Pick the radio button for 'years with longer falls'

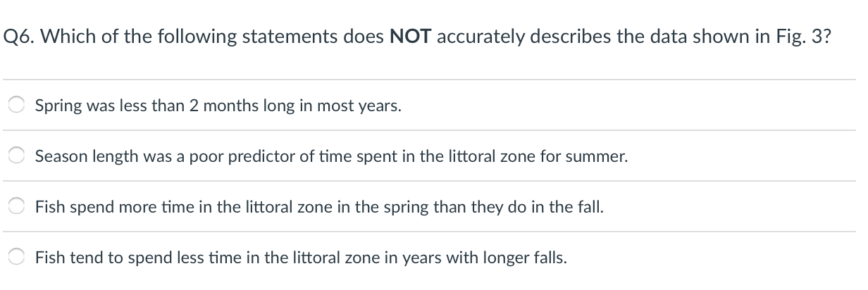(x=17, y=258)
